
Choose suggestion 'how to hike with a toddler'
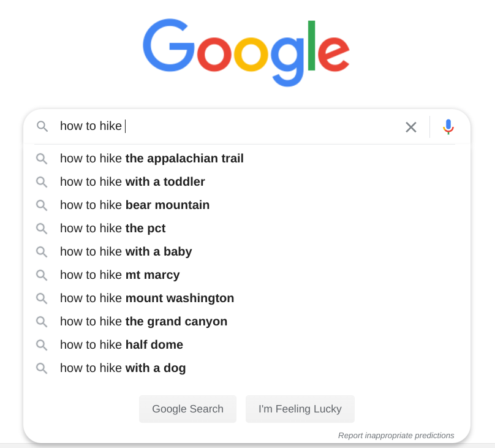click(x=247, y=182)
